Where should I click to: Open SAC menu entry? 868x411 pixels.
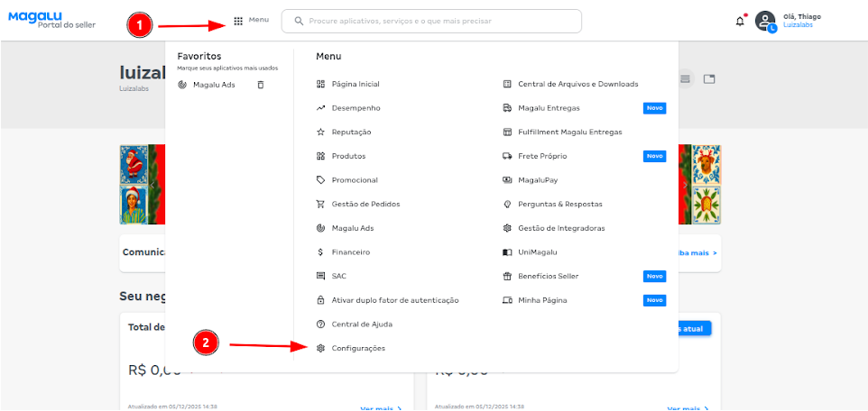(338, 276)
